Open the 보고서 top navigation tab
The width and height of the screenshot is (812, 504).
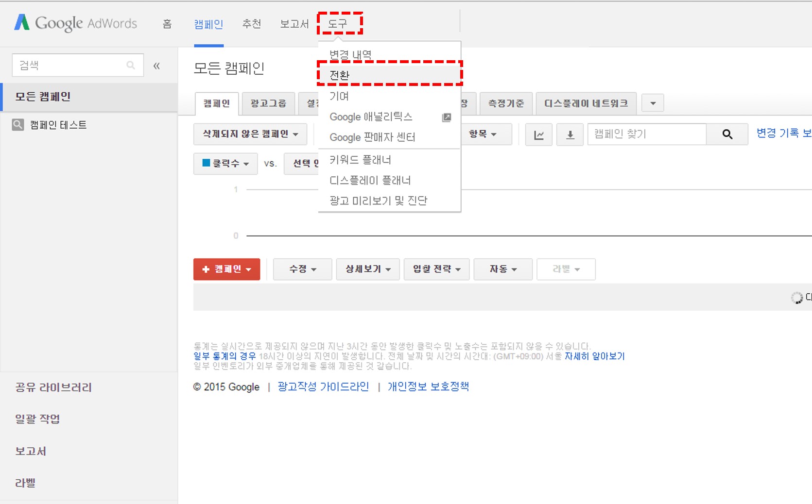pos(294,24)
